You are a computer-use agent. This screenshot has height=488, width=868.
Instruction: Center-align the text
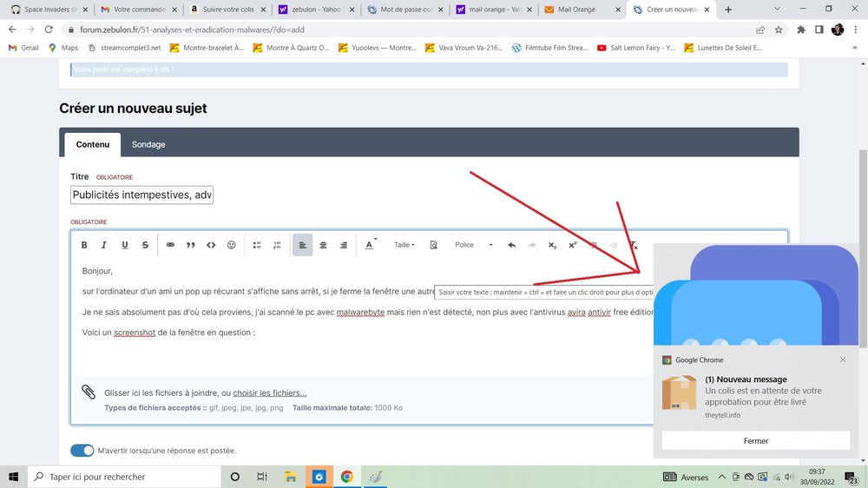tap(323, 245)
